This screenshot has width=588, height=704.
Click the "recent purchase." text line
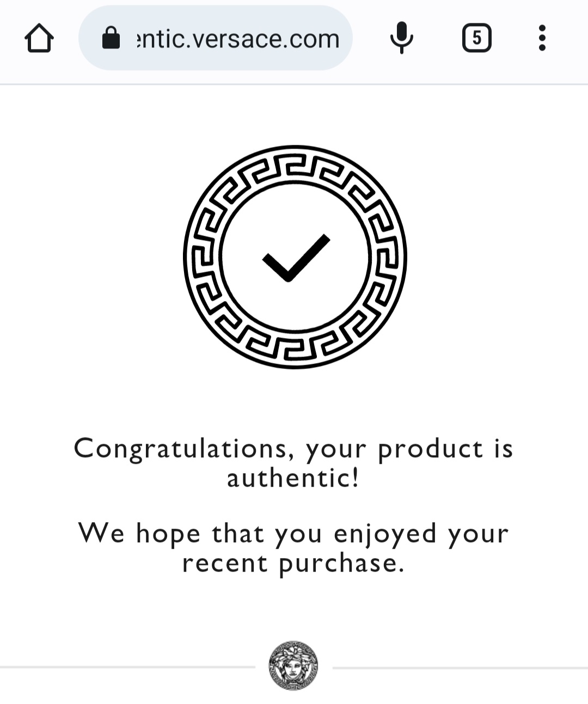(293, 563)
